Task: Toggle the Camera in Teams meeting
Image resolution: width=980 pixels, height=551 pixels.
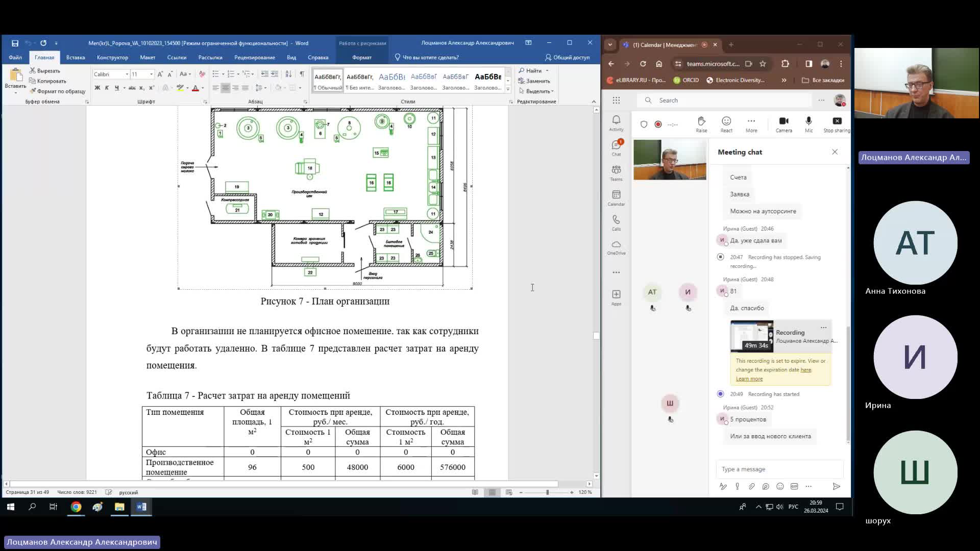Action: click(x=783, y=124)
